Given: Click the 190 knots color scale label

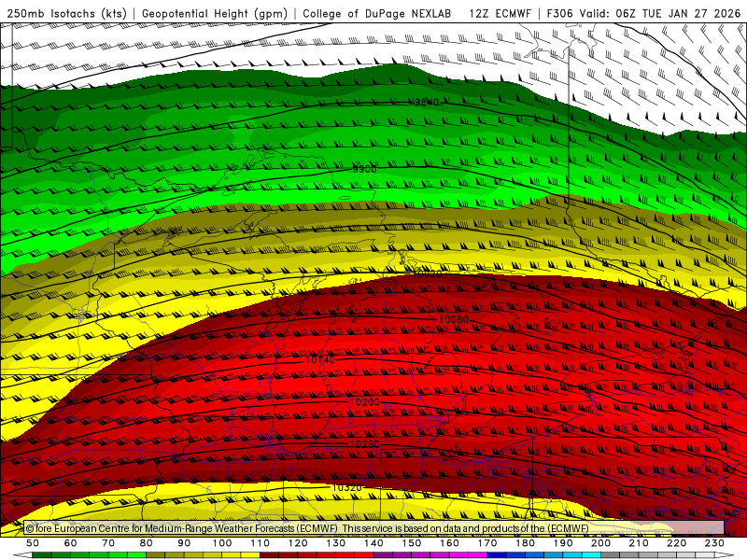Looking at the screenshot, I should coord(563,543).
